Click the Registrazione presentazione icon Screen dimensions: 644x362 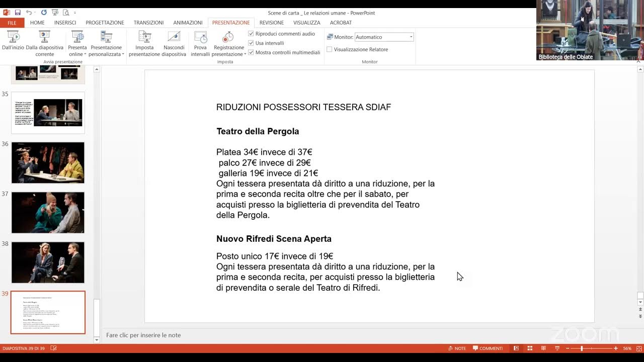228,36
